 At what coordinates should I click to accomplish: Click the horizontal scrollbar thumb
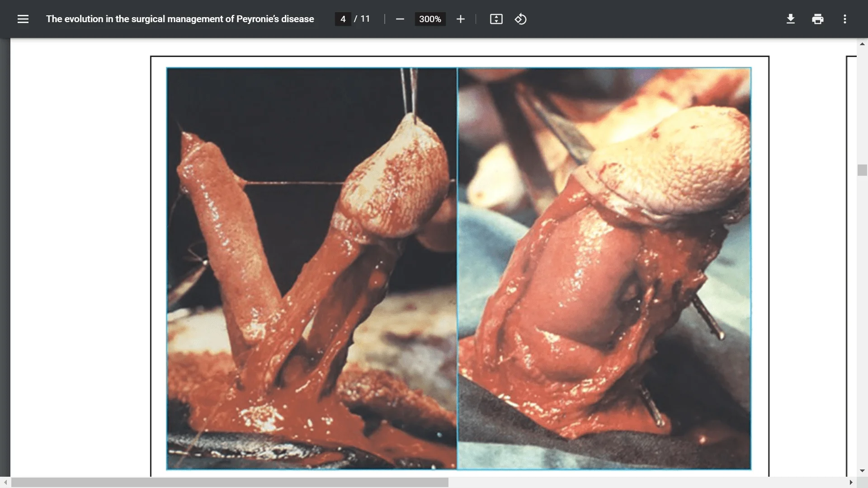point(230,482)
